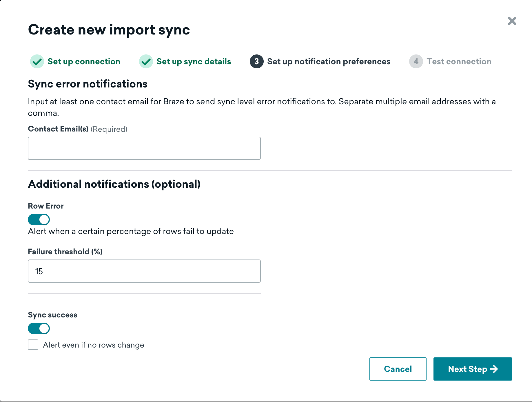Disable the Row Error notification toggle

click(39, 219)
